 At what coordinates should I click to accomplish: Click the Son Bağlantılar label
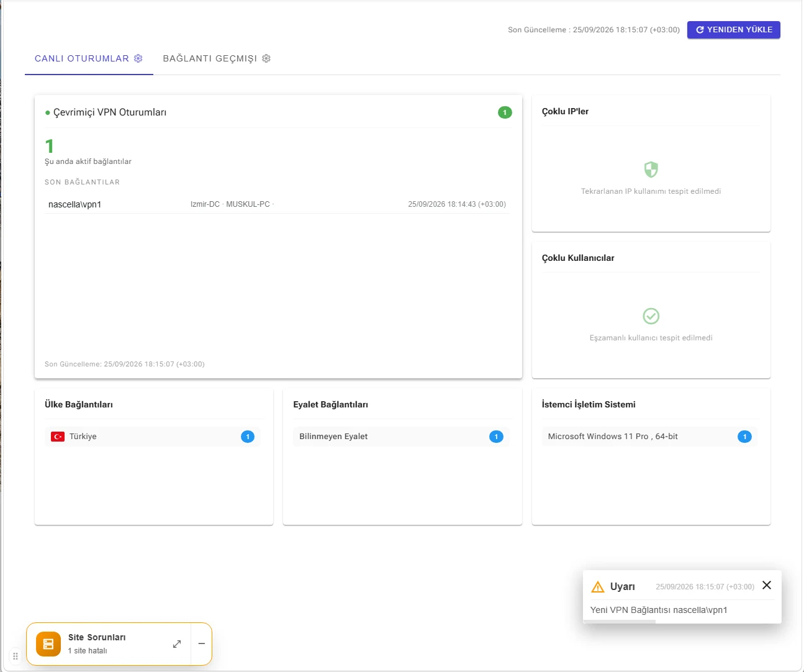82,182
